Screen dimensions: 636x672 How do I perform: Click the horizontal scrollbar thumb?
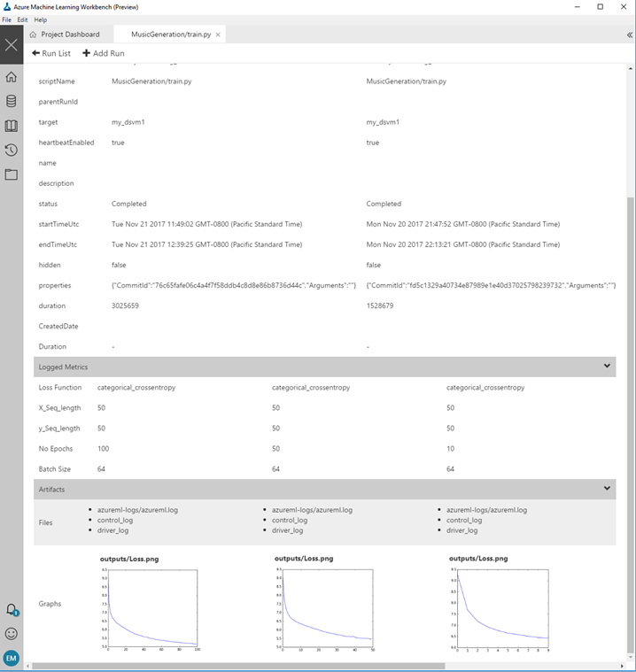(x=238, y=666)
